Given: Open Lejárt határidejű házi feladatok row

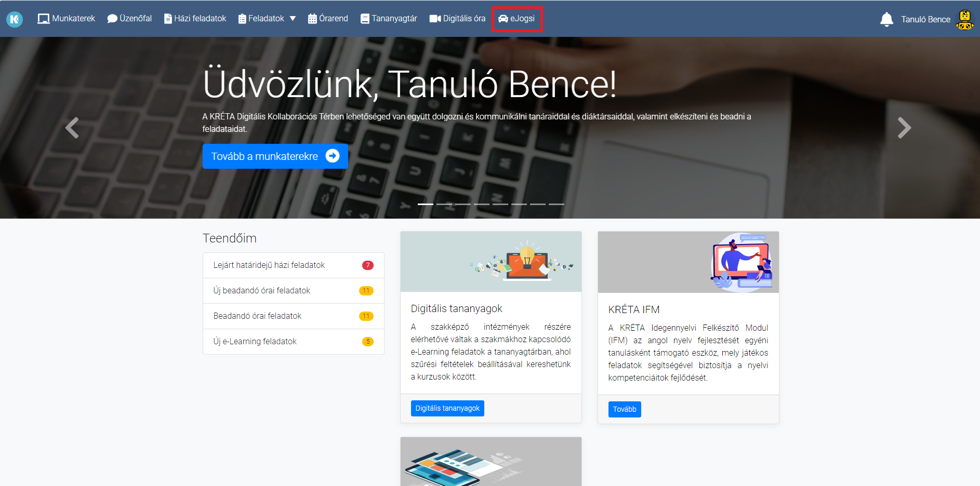Looking at the screenshot, I should [x=294, y=265].
